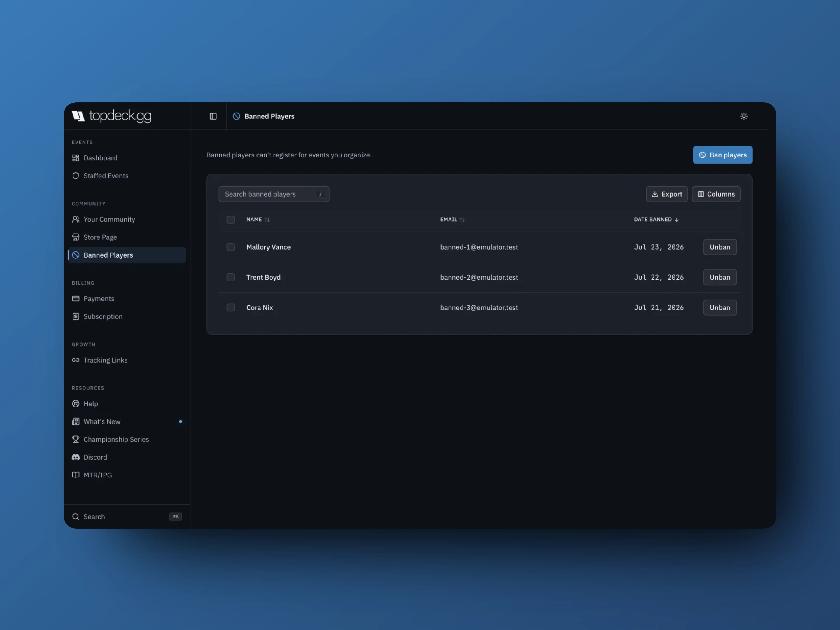This screenshot has height=630, width=840.
Task: Open What's New
Action: click(127, 421)
